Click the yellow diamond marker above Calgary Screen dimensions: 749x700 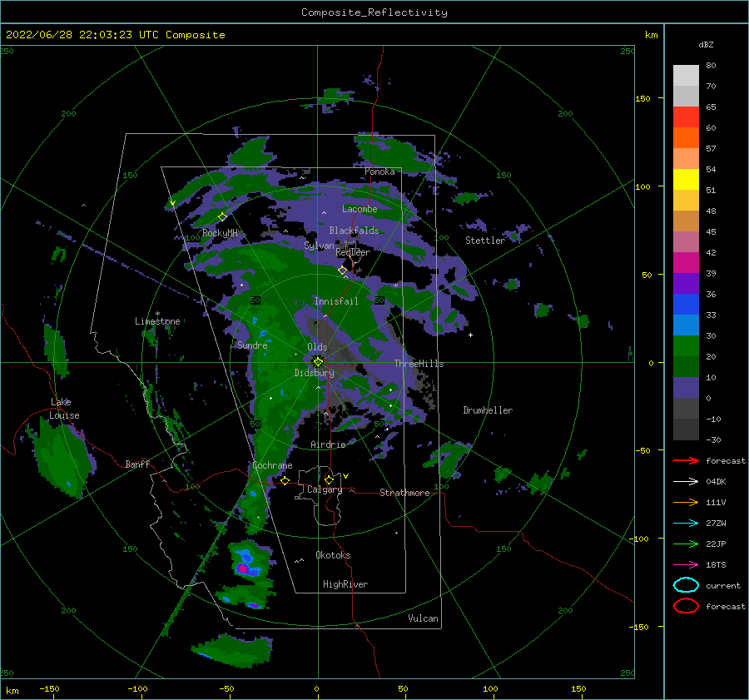pos(329,479)
